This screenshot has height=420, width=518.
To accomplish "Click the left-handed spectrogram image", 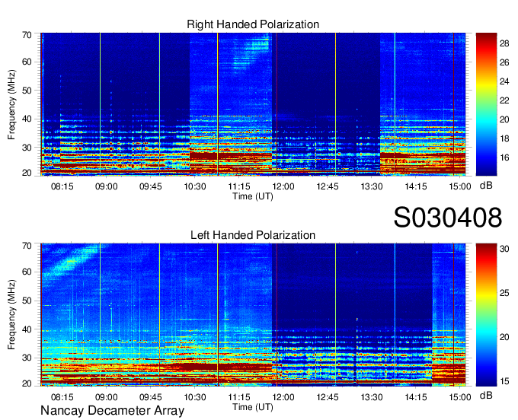I will (x=253, y=315).
